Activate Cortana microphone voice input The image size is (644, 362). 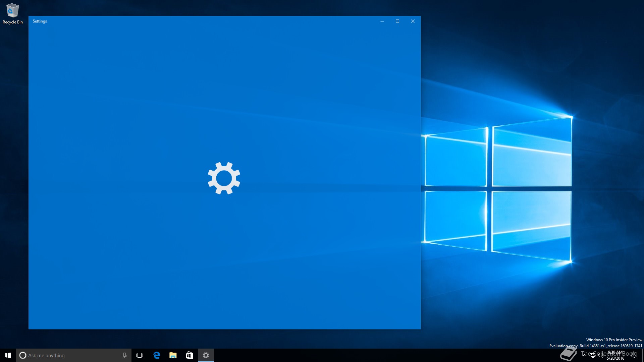tap(124, 355)
